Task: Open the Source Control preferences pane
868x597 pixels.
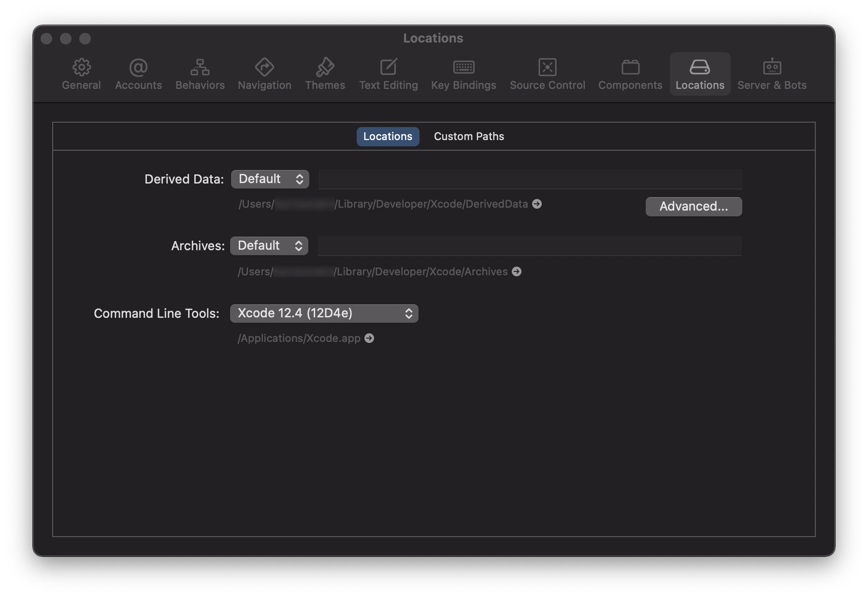Action: pos(548,74)
